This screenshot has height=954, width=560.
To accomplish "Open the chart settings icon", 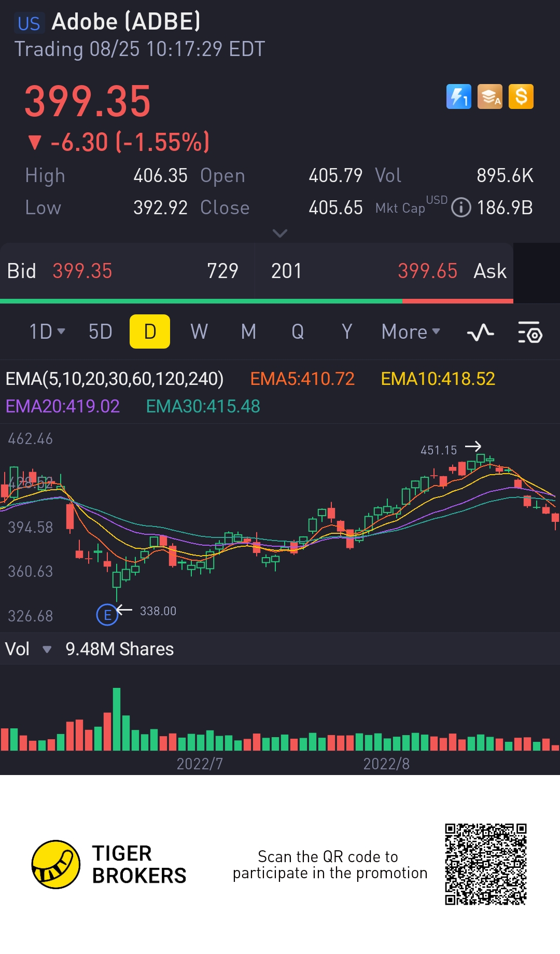I will pyautogui.click(x=530, y=332).
